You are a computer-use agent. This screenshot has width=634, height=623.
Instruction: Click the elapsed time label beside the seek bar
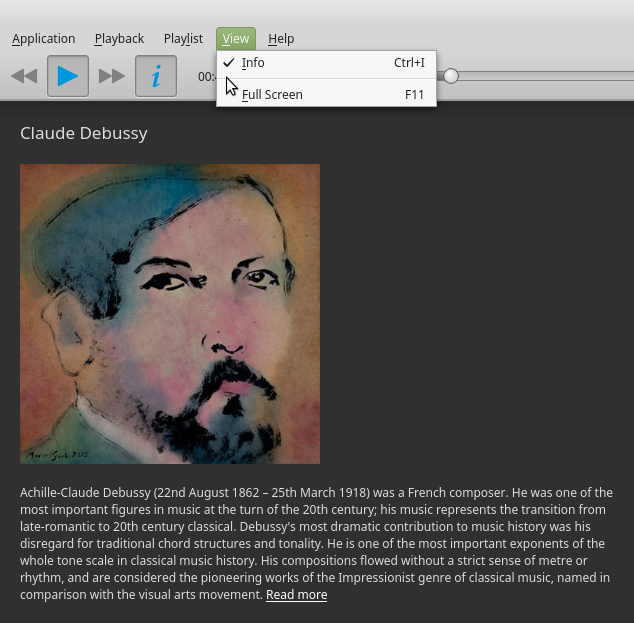[207, 76]
